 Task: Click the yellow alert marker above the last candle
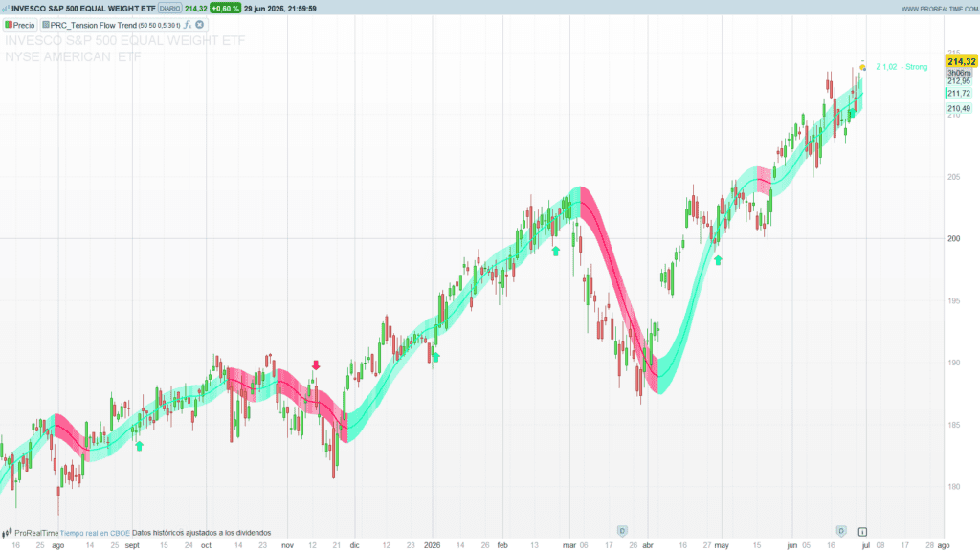coord(862,67)
